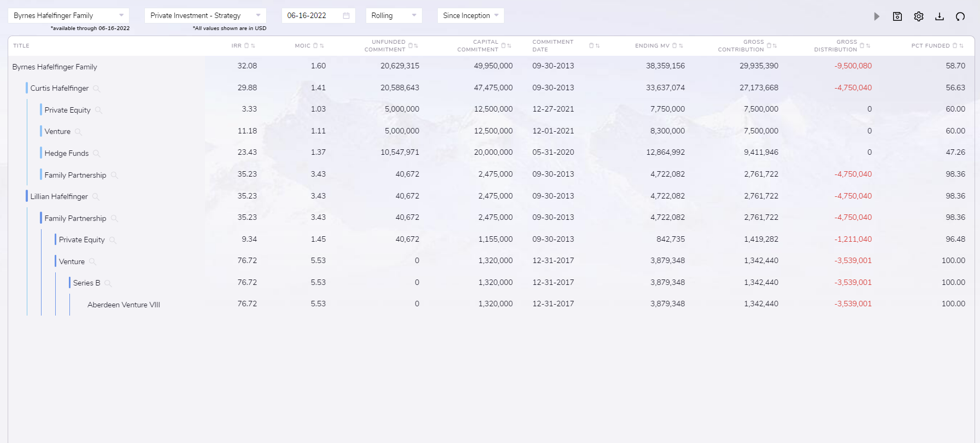Select the Series B row
The height and width of the screenshot is (443, 980).
pos(87,283)
